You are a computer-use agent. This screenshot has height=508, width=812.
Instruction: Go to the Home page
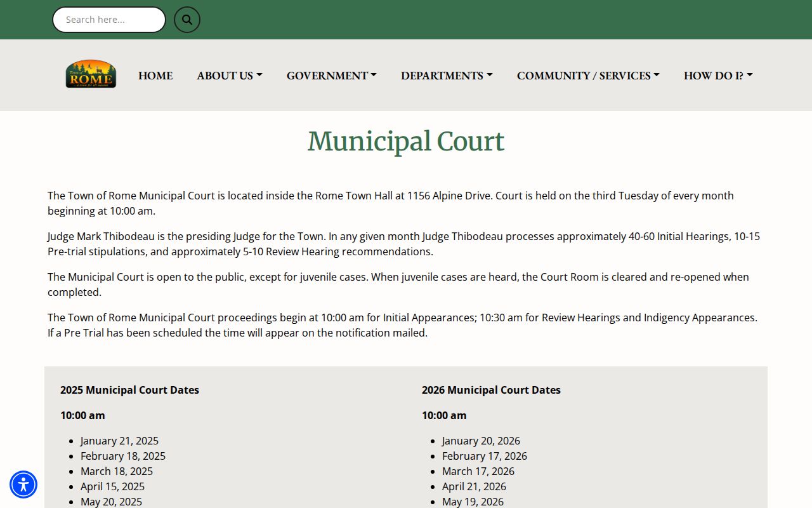pos(155,76)
